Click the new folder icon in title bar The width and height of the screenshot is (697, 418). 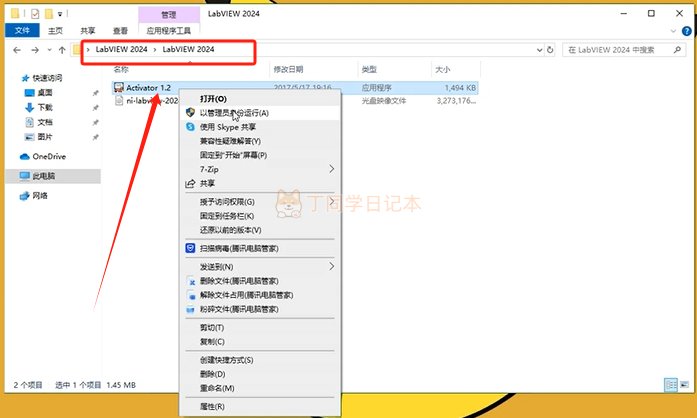tap(48, 14)
